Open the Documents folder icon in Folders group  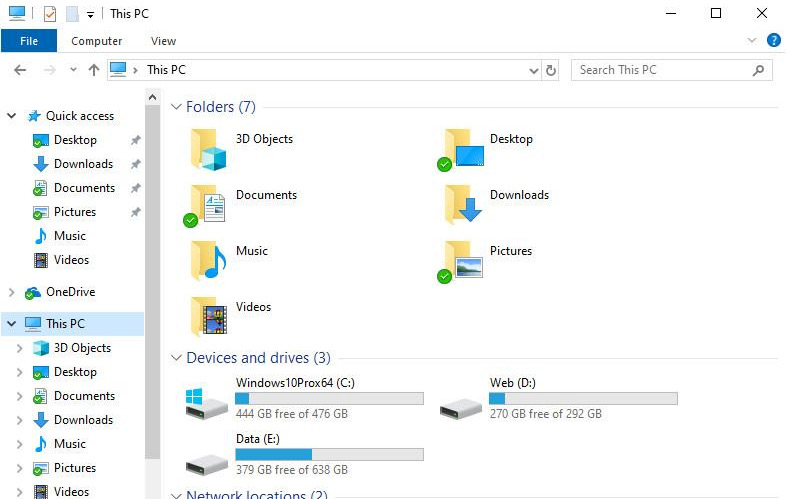(x=205, y=206)
